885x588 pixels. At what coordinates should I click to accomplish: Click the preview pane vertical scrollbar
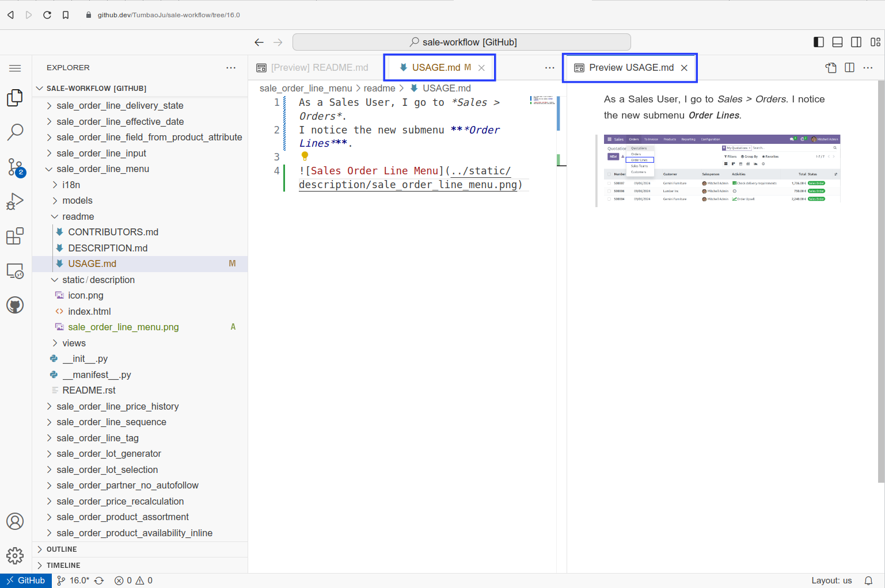pos(880,282)
